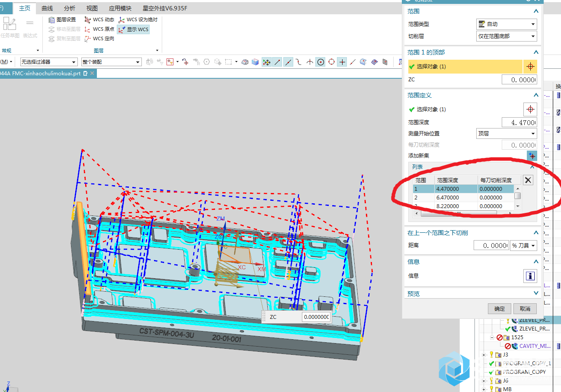
Task: Click the point on face snap icon
Action: 363,62
